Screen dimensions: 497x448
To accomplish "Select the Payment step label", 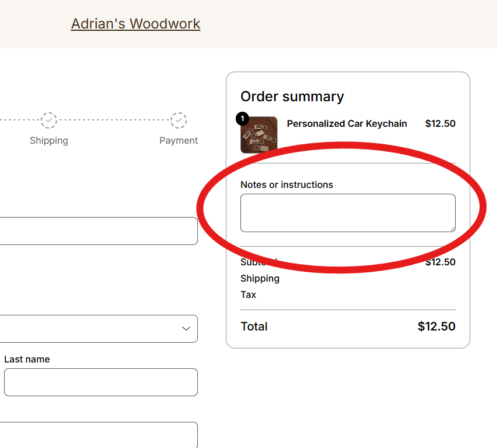I will pyautogui.click(x=179, y=140).
